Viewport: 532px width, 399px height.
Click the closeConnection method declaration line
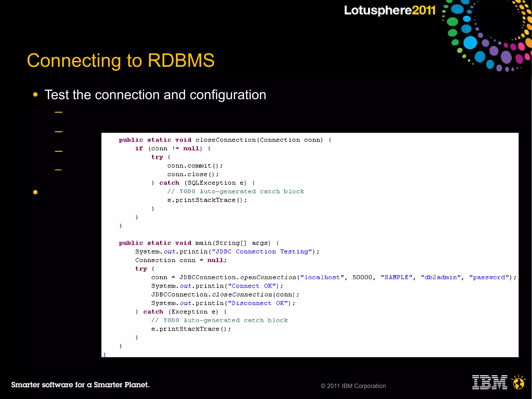(x=225, y=140)
